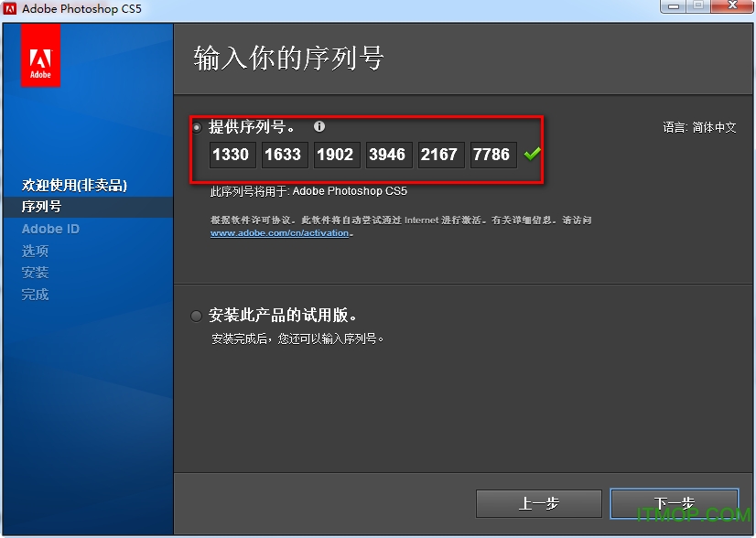756x538 pixels.
Task: Open the www.adobe.com/cn/activation link
Action: [x=280, y=233]
